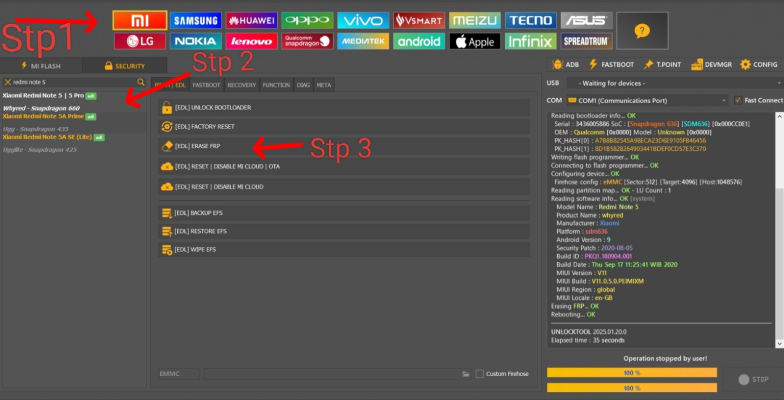Viewport: 784px width, 400px height.
Task: Open the FASTBOOT mode tab
Action: (206, 85)
